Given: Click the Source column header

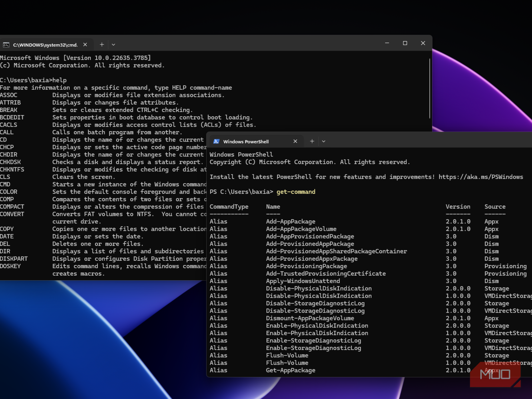Looking at the screenshot, I should point(495,207).
